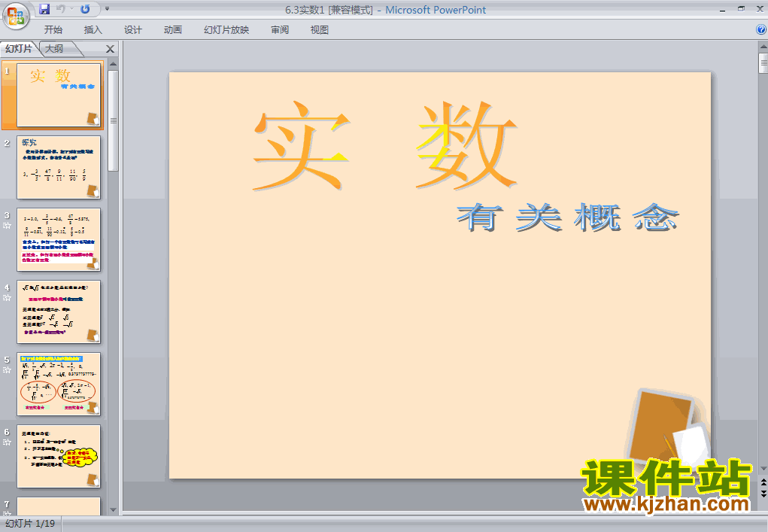
Task: Select slide 2 thumbnail 探究
Action: click(x=59, y=168)
